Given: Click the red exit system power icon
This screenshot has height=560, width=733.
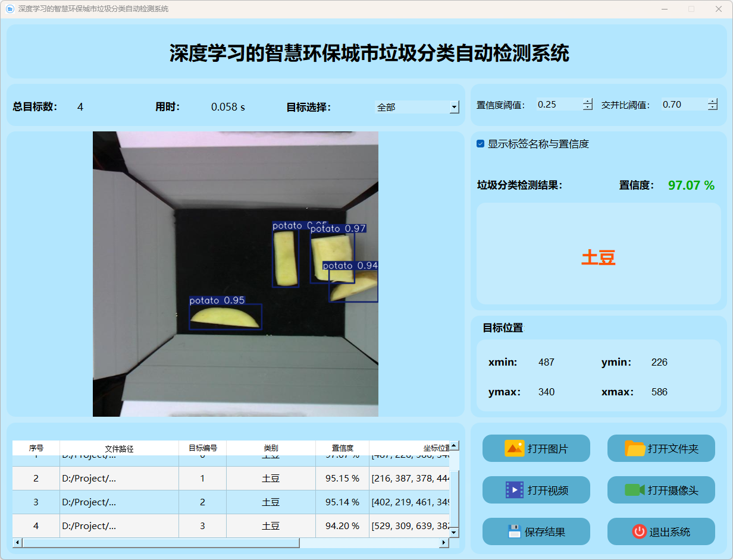Looking at the screenshot, I should click(x=639, y=531).
